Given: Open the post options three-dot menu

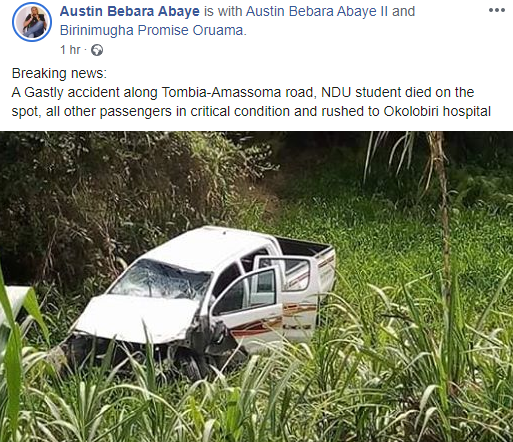Looking at the screenshot, I should coord(496,10).
